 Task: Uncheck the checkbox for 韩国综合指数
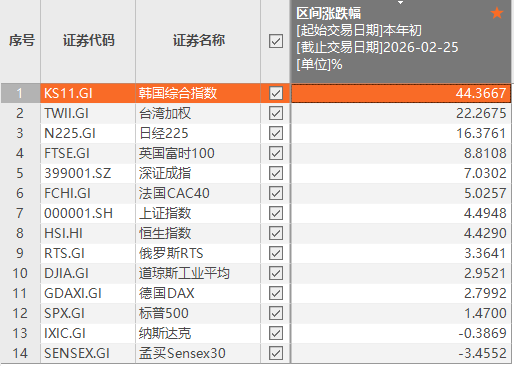point(276,93)
